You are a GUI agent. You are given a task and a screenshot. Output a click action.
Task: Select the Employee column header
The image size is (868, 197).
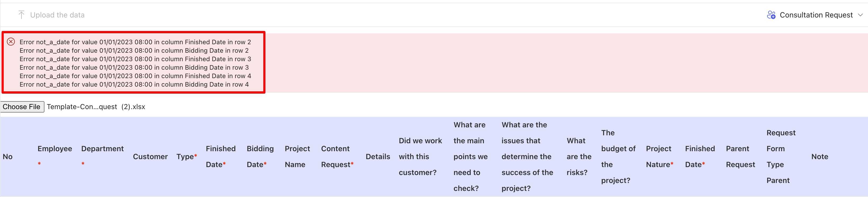point(55,149)
